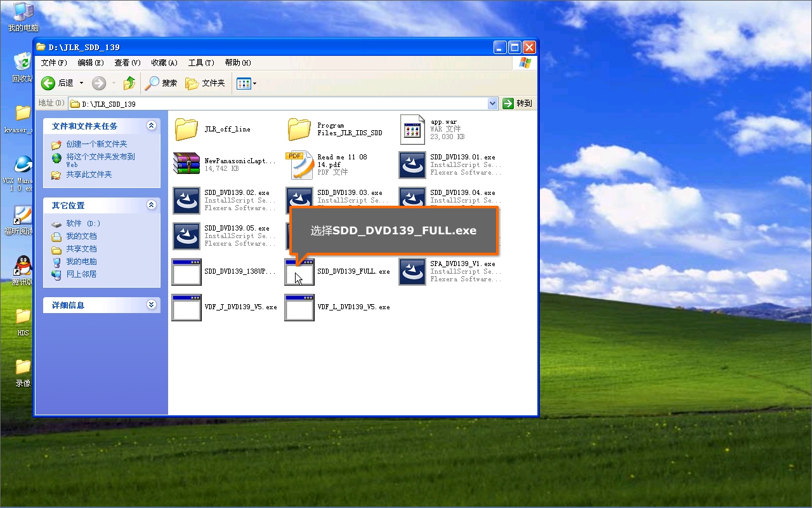
Task: Click the file name VDF_L_DVD139_V5.exe
Action: (353, 307)
